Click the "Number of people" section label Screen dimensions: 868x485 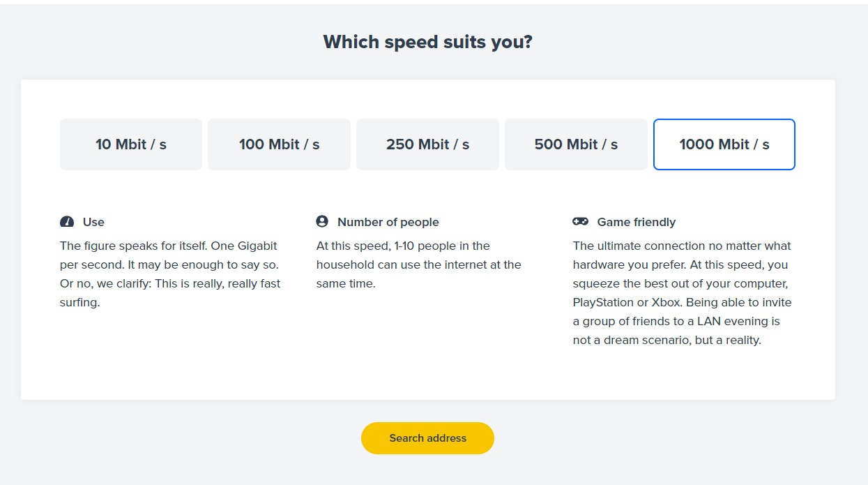point(388,222)
